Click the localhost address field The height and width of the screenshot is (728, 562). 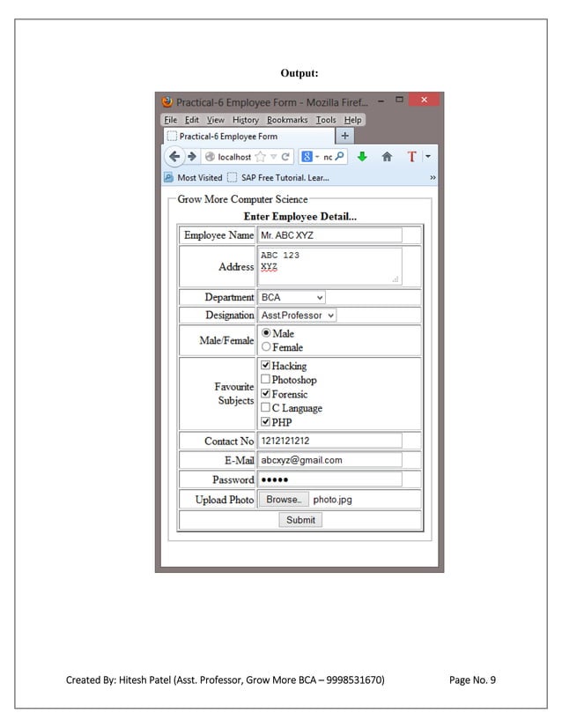pos(234,157)
